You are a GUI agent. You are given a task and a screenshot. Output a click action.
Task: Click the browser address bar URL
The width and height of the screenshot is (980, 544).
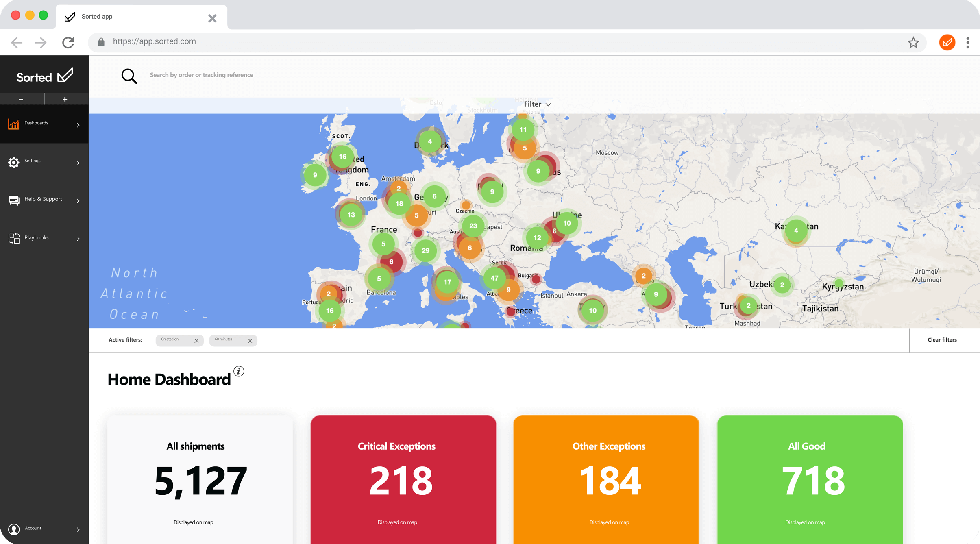click(x=155, y=41)
